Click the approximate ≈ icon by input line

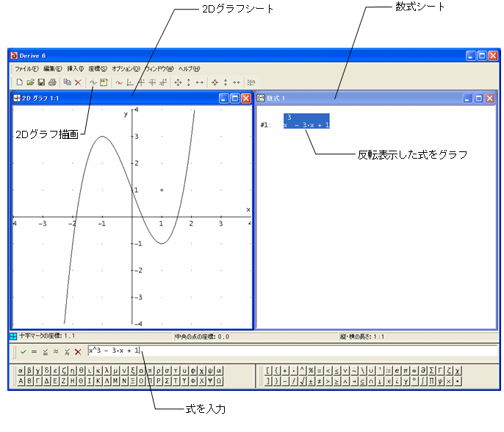tap(56, 352)
